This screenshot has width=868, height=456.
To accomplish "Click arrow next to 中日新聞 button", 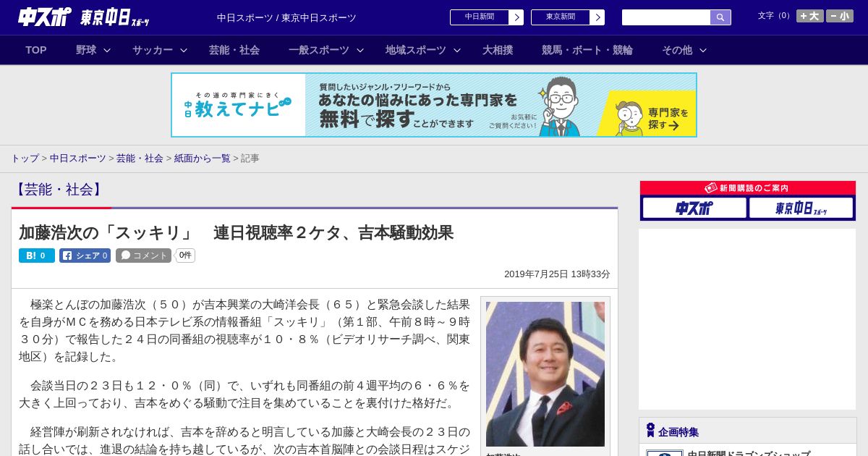I will 516,17.
